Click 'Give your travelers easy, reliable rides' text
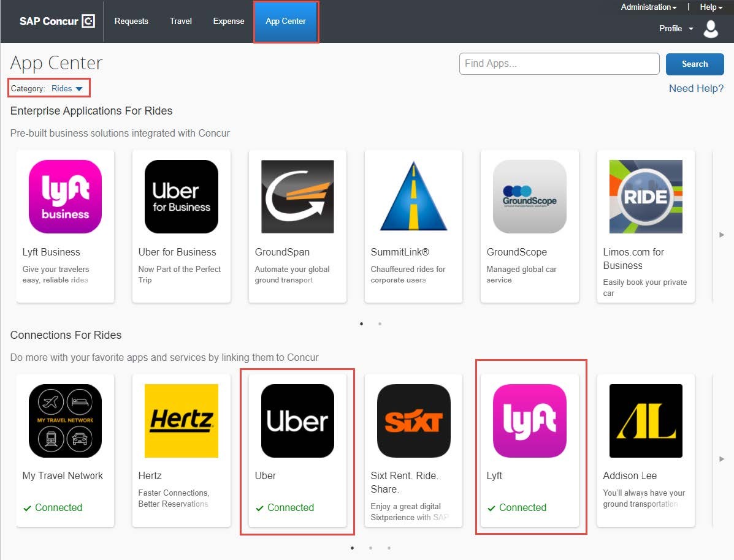 tap(55, 274)
